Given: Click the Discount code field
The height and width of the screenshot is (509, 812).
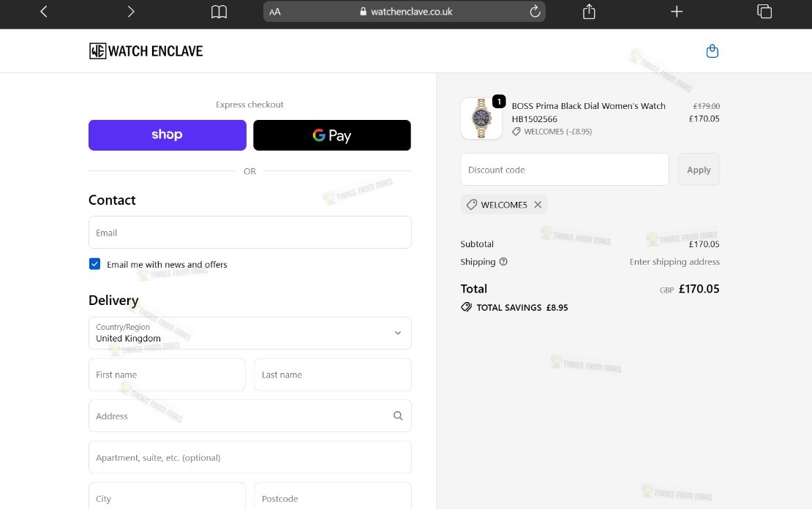Looking at the screenshot, I should pyautogui.click(x=565, y=170).
